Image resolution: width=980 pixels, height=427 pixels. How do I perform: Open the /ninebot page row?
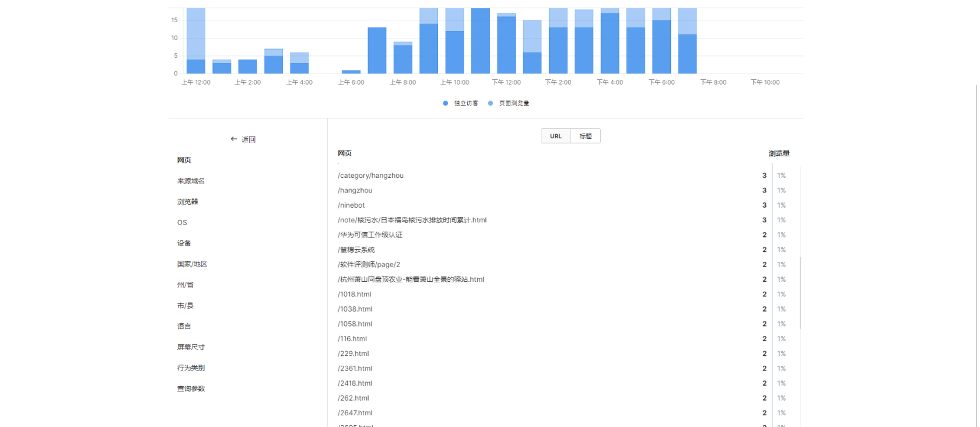tap(351, 205)
